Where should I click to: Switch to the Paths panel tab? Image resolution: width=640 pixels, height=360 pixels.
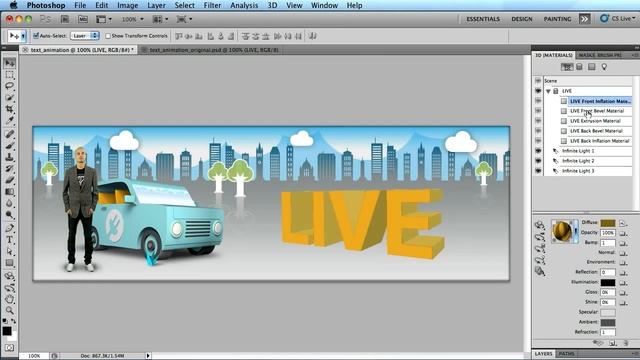tap(567, 354)
